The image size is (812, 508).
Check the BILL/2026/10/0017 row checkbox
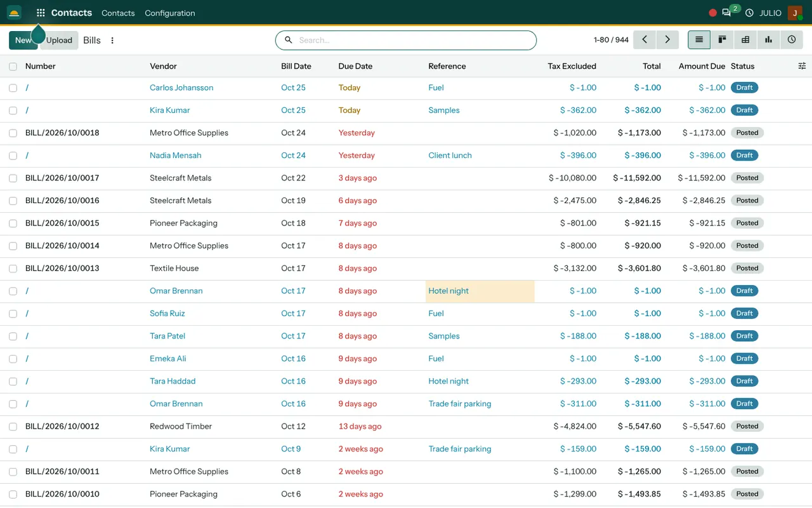[13, 178]
